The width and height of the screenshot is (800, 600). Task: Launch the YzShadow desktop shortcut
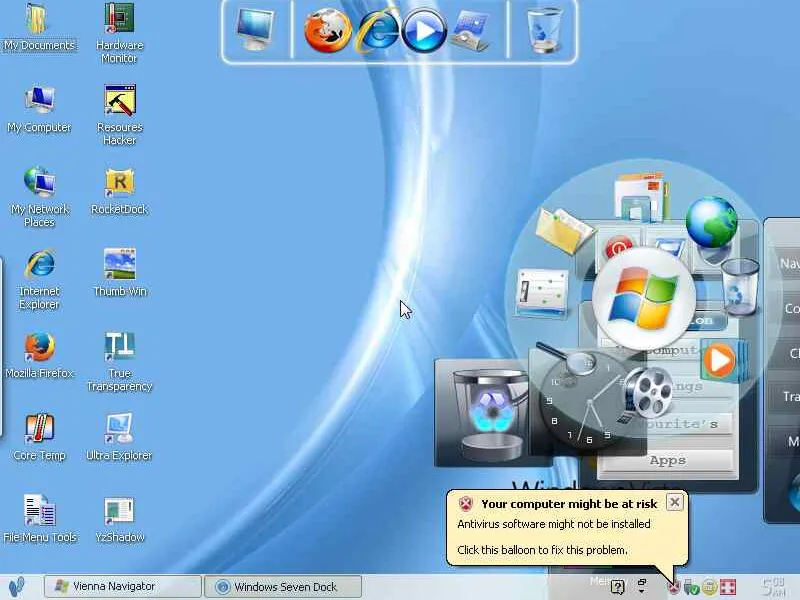point(119,519)
